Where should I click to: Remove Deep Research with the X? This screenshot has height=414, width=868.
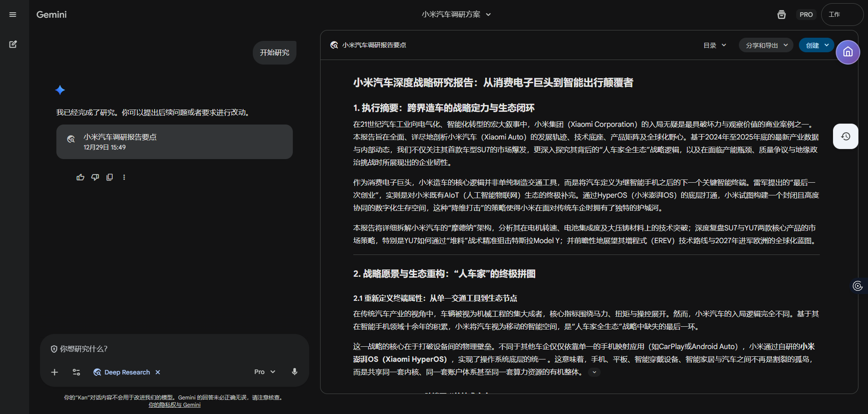[158, 372]
